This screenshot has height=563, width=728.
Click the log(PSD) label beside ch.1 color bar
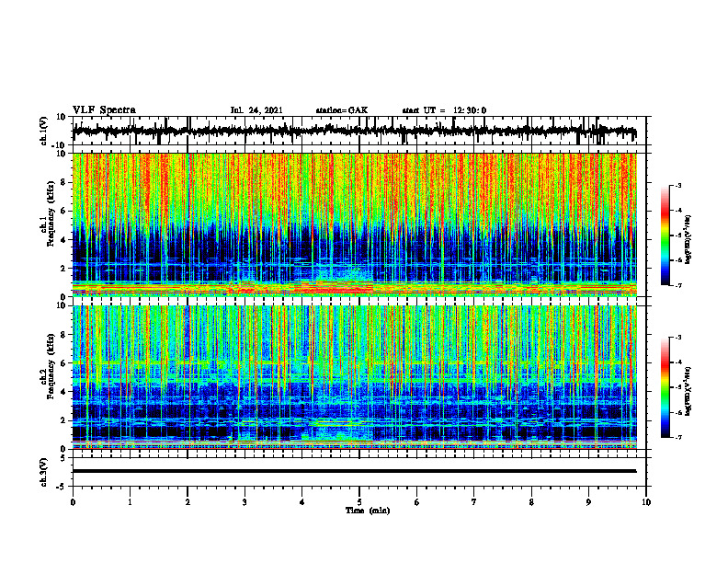688,239
